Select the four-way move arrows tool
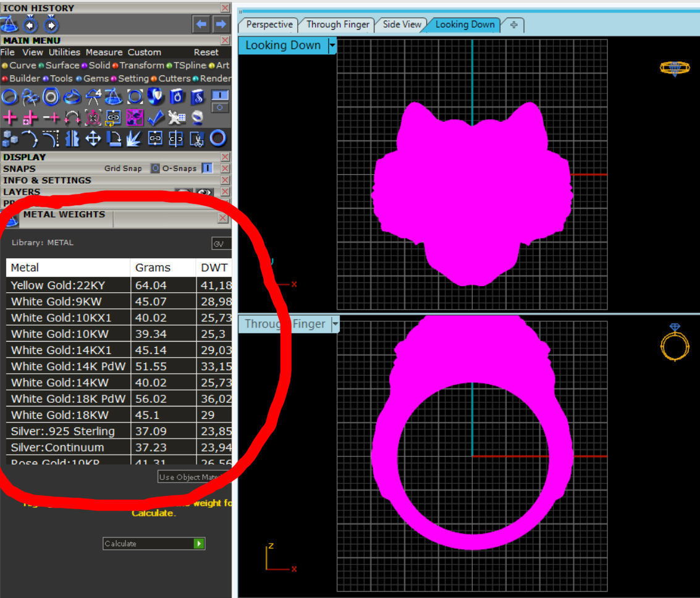 93,139
